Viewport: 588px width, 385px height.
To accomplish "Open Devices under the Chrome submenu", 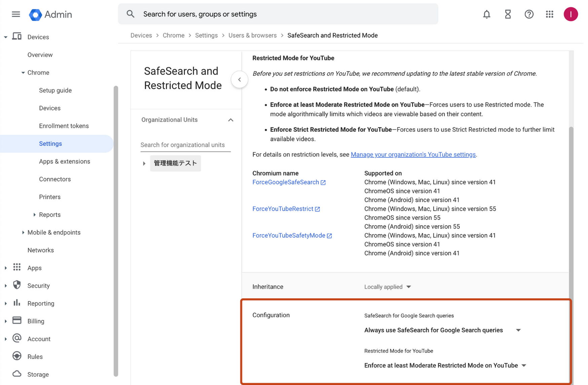I will (x=50, y=108).
